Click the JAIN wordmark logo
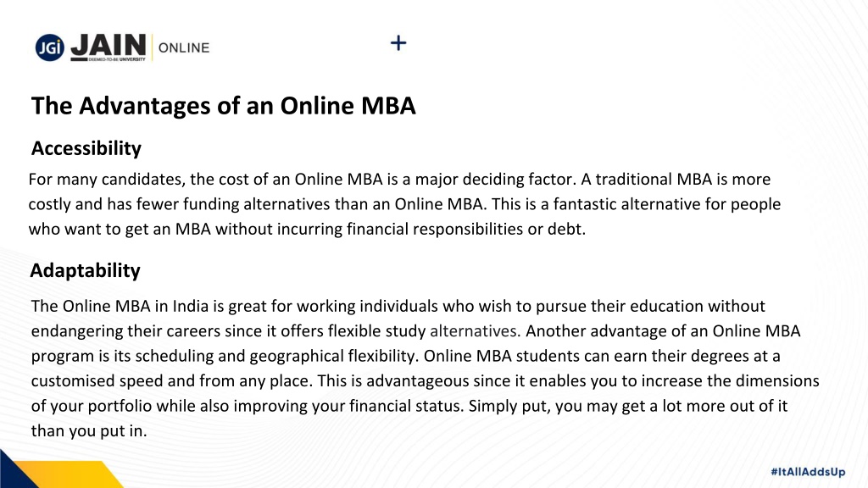Viewport: 868px width, 488px height. coord(108,46)
